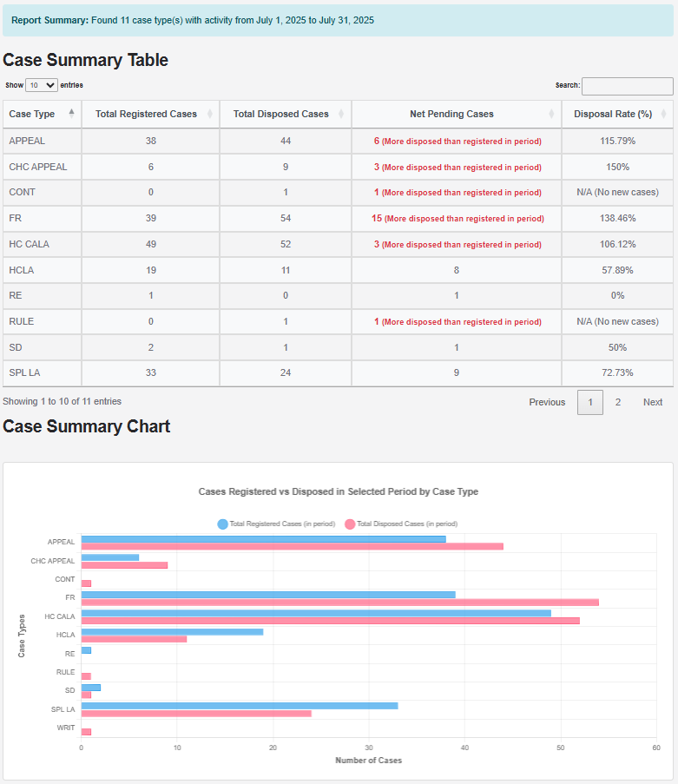The image size is (678, 784).
Task: Go to page 2 of the table
Action: pyautogui.click(x=617, y=402)
